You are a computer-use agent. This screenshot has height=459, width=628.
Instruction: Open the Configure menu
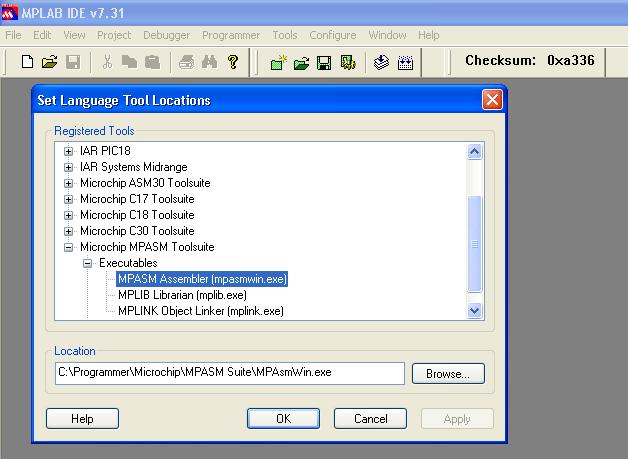tap(333, 35)
